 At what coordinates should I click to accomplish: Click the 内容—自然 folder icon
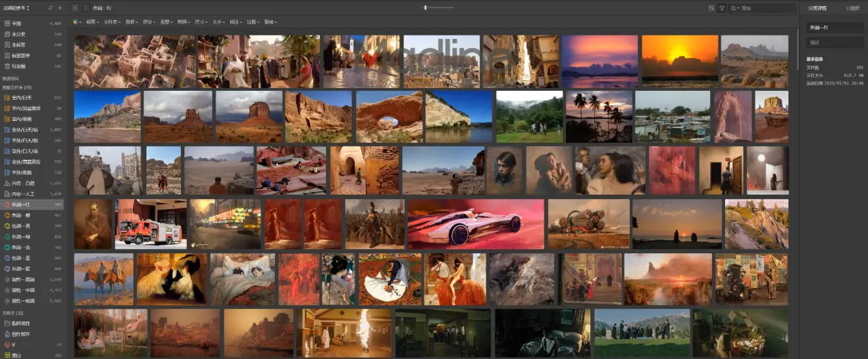[7, 183]
